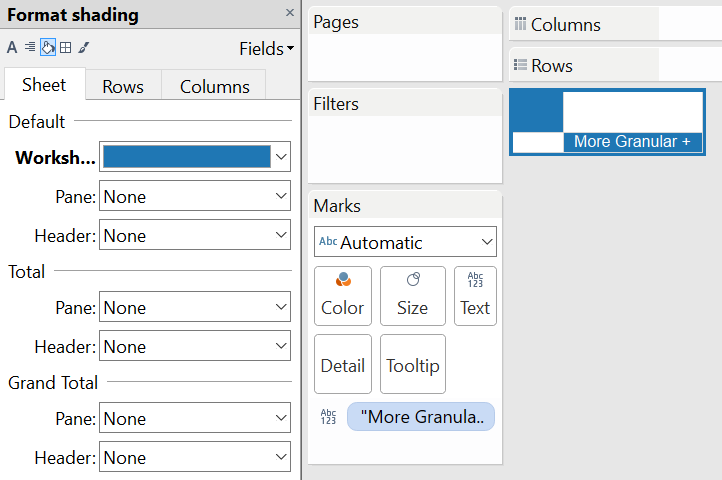This screenshot has height=480, width=722.
Task: Select the "More Granula.." pill on Marks
Action: (x=421, y=417)
